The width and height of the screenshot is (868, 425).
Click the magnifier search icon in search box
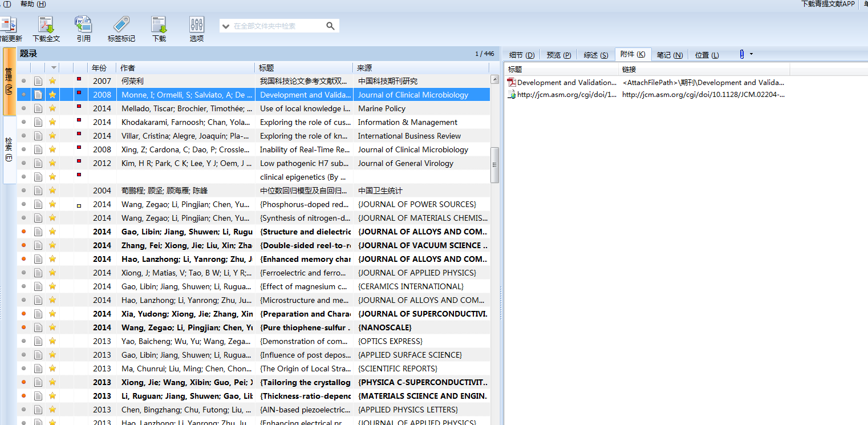(330, 26)
